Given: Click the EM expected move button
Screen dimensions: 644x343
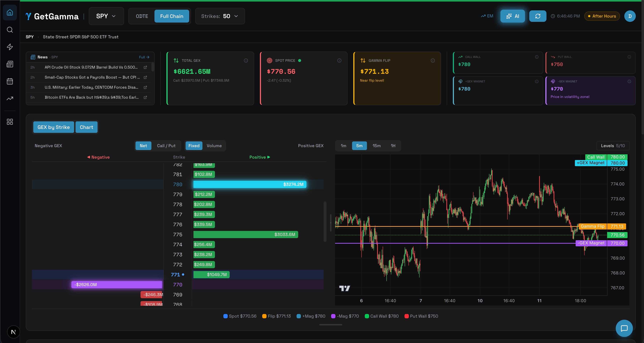Looking at the screenshot, I should click(487, 16).
